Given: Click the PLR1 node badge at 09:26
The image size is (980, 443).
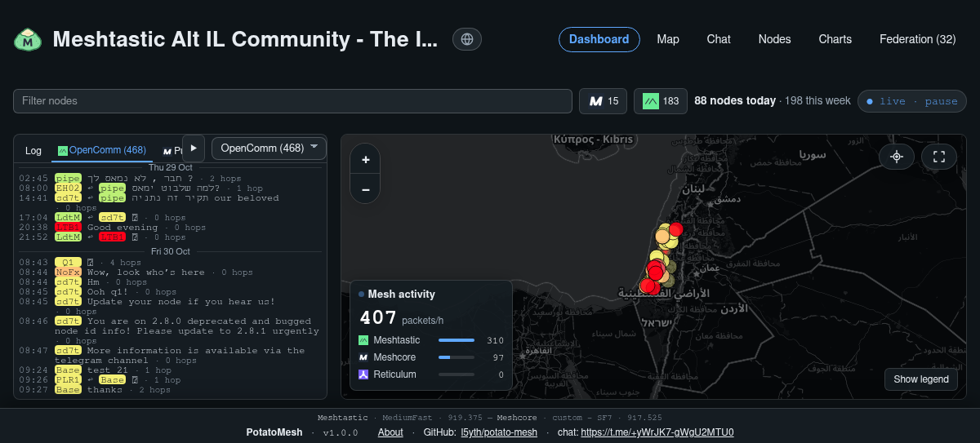Looking at the screenshot, I should pyautogui.click(x=68, y=379).
